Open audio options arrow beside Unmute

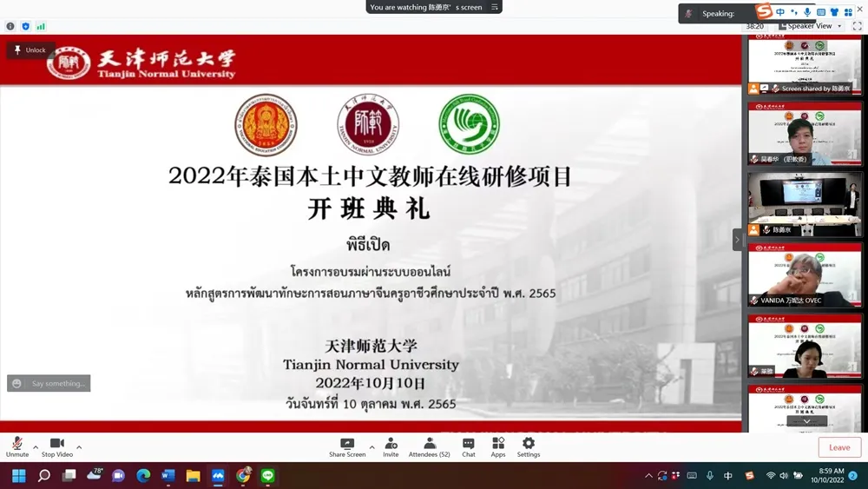(36, 447)
